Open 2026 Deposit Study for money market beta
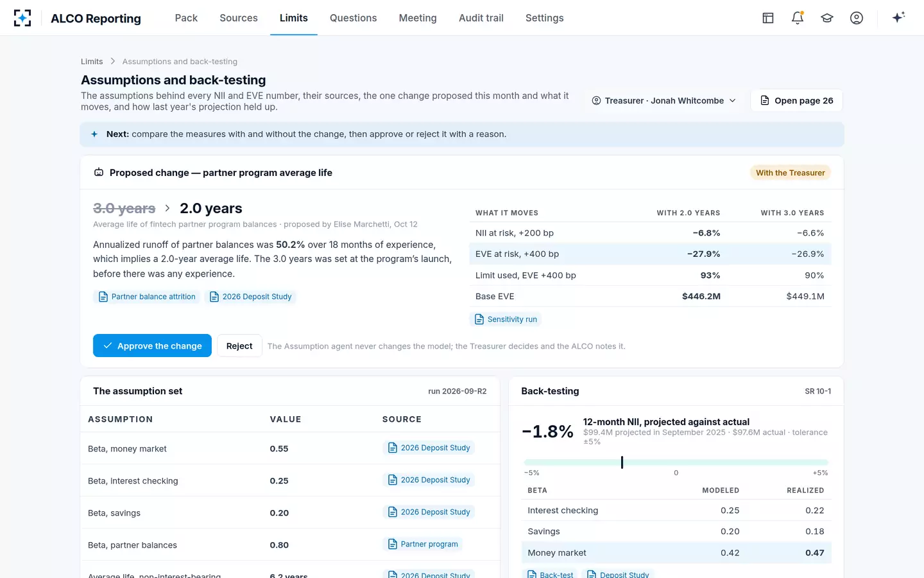The height and width of the screenshot is (578, 924). [429, 448]
